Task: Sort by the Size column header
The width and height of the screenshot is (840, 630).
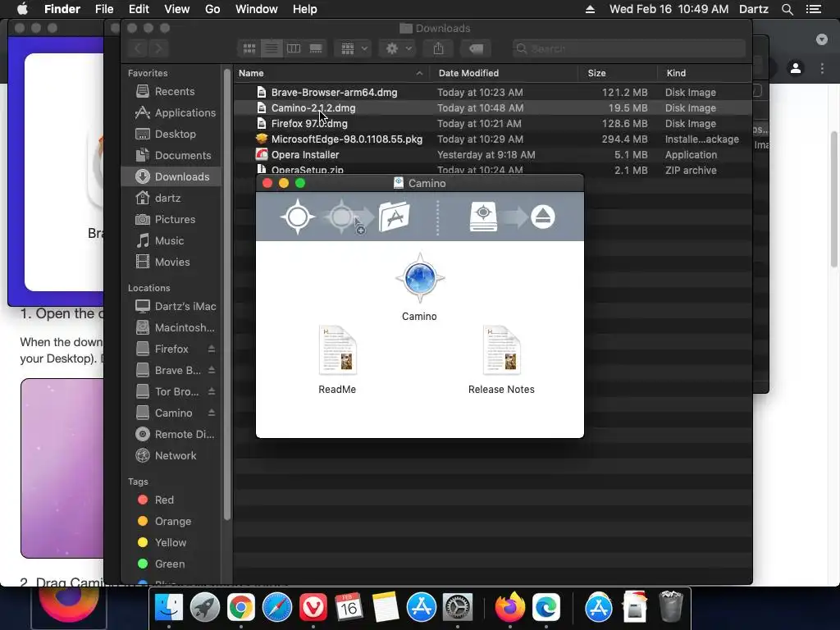Action: pos(619,73)
